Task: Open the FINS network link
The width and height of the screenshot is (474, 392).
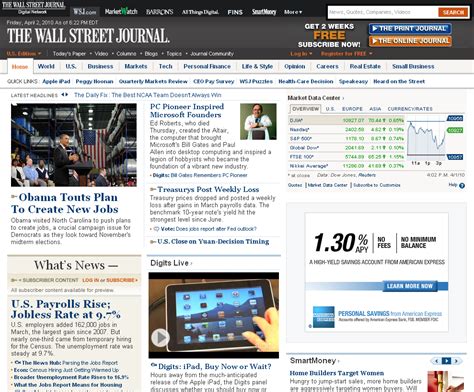Action: [x=235, y=12]
